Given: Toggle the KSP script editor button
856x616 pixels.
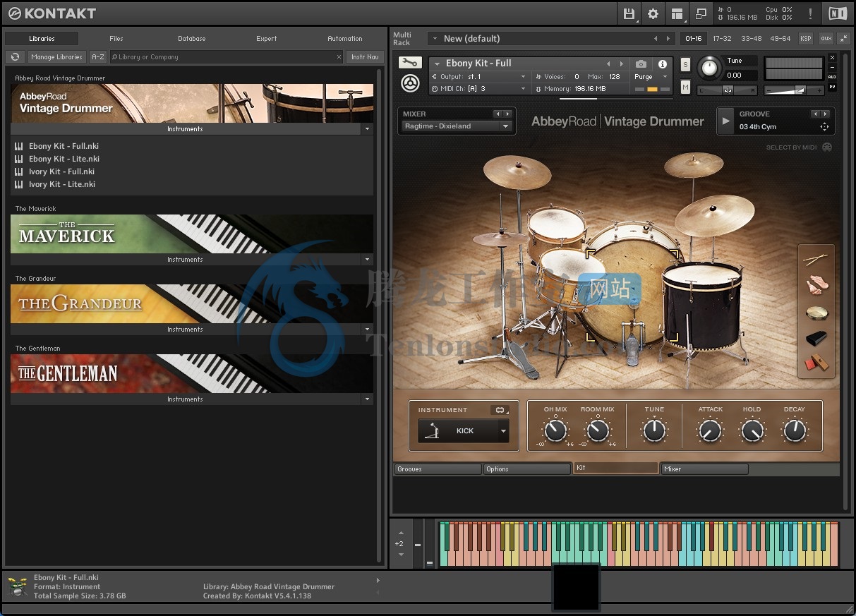Looking at the screenshot, I should click(x=805, y=38).
